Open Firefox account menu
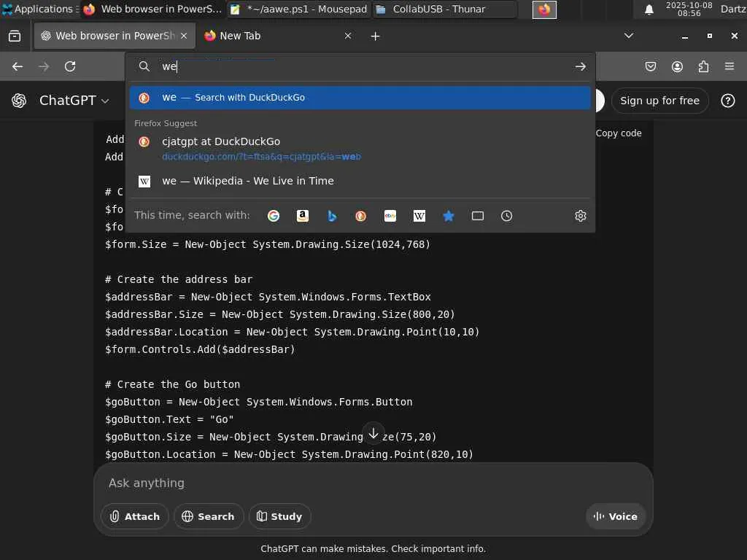Screen dimensions: 747x560 pyautogui.click(x=677, y=66)
